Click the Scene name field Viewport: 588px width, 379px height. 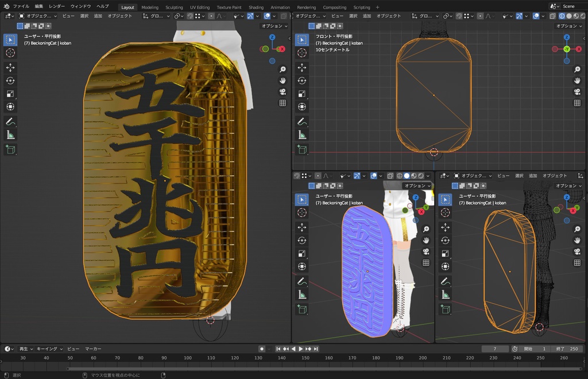coord(572,6)
